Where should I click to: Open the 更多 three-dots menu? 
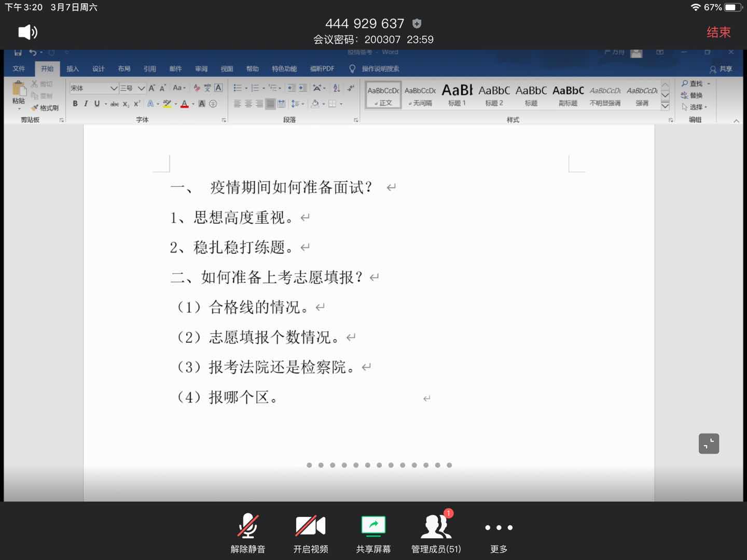(499, 533)
